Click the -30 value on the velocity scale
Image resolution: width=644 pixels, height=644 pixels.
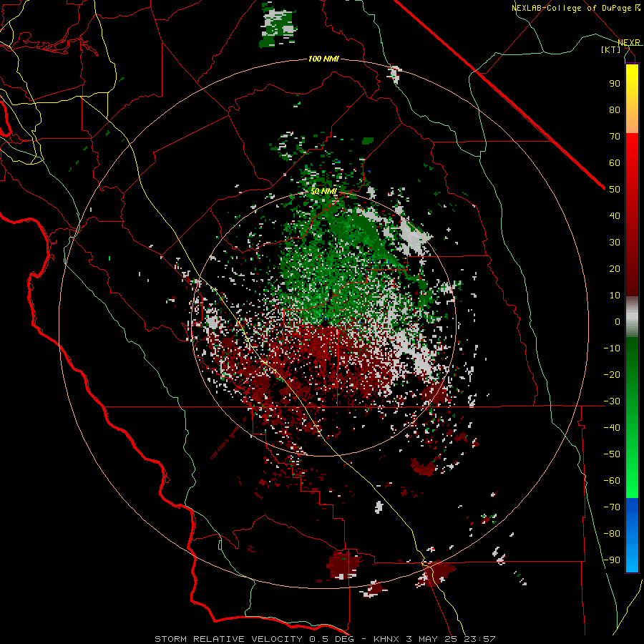[612, 401]
